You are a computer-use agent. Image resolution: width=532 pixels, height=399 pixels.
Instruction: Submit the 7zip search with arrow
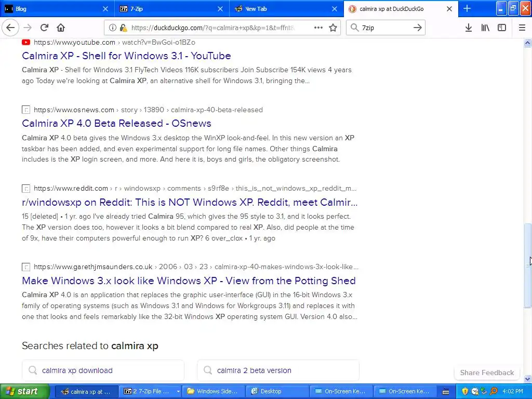point(417,28)
